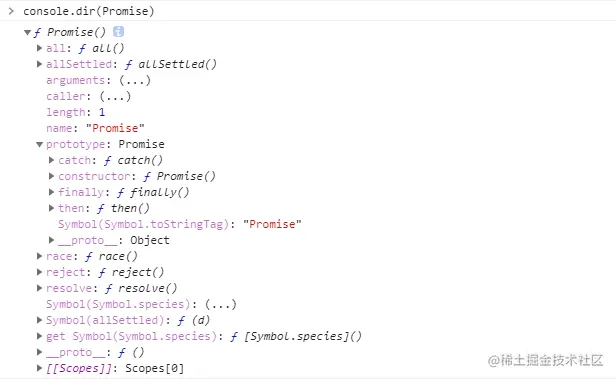Screen dimensions: 616x380
Task: Collapse the prototype: Promise node
Action: click(x=39, y=145)
